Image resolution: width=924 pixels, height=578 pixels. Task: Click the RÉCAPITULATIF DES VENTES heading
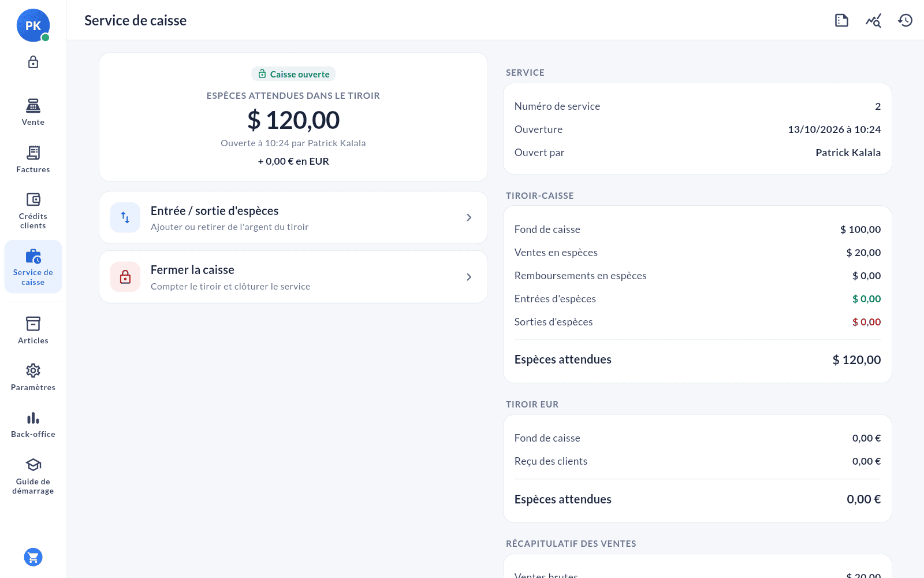click(x=571, y=544)
